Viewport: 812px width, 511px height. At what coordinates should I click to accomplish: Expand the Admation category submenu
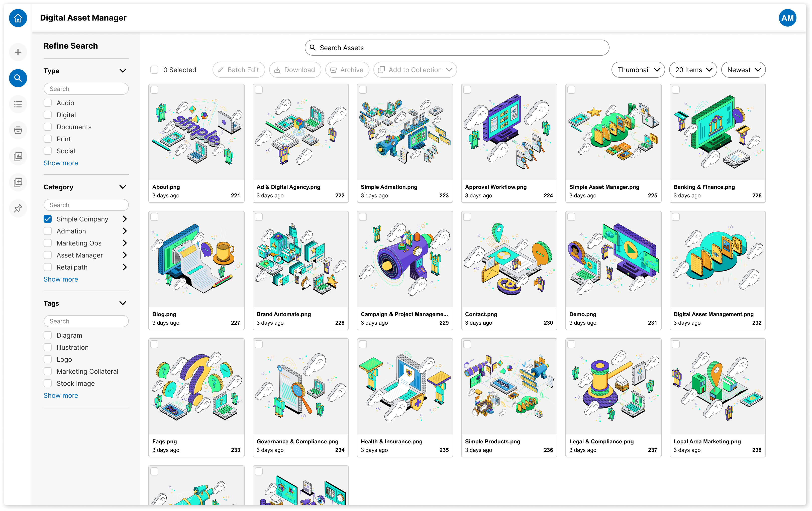pos(125,231)
